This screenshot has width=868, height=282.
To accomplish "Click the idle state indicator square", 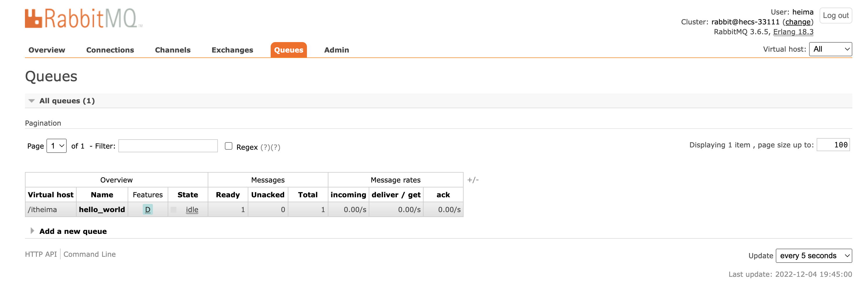I will tap(173, 209).
